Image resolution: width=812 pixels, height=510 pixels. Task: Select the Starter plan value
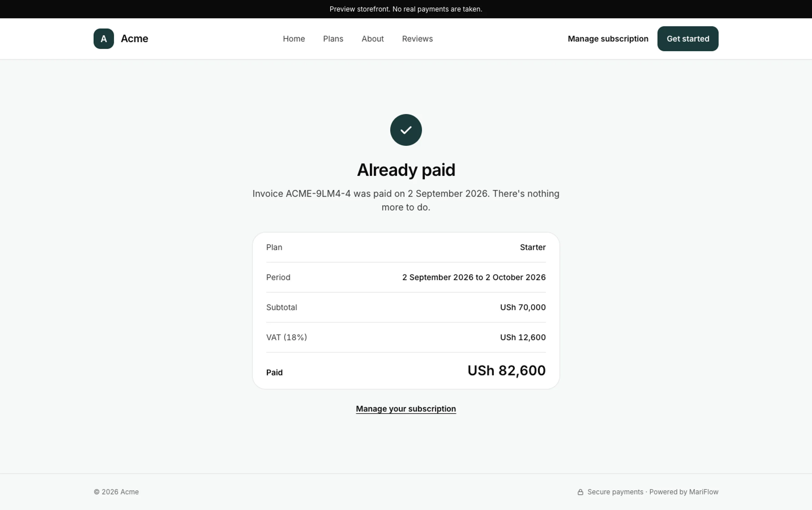(x=533, y=247)
